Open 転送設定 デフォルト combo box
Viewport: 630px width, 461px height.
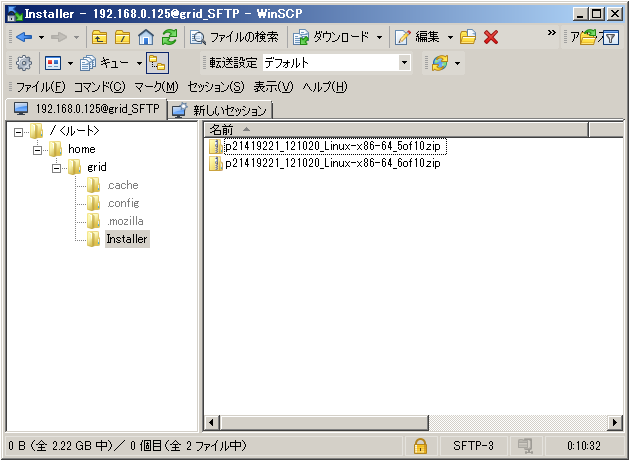click(x=337, y=63)
